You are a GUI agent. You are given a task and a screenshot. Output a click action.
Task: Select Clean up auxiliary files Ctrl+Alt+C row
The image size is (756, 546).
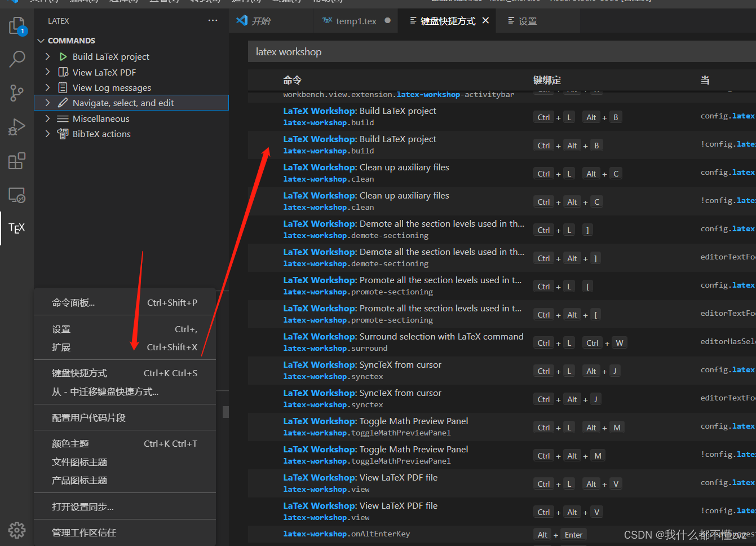coord(502,201)
